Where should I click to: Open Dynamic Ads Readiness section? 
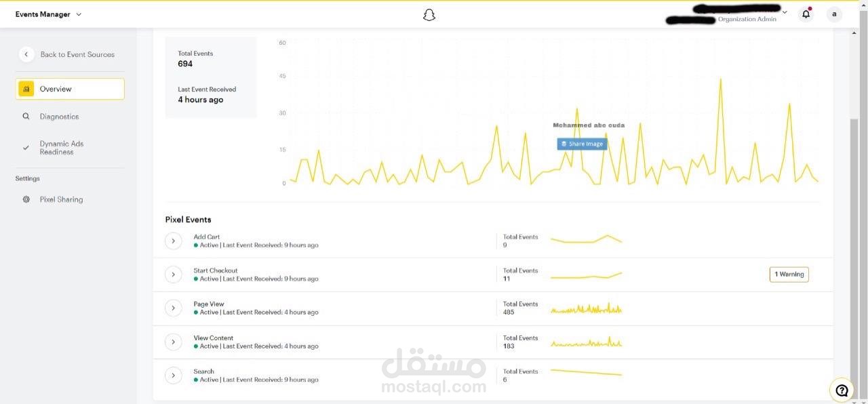[61, 148]
